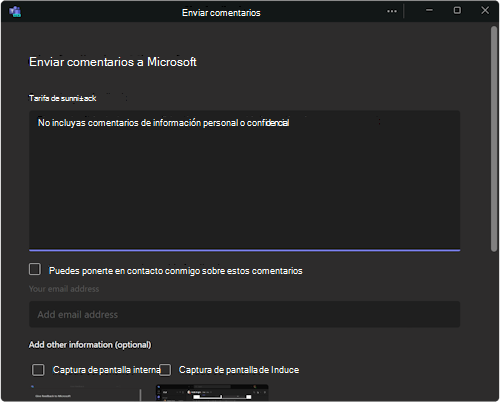Click the 'Enviar comentarios a Microsoft' heading
500x402 pixels.
click(x=113, y=62)
